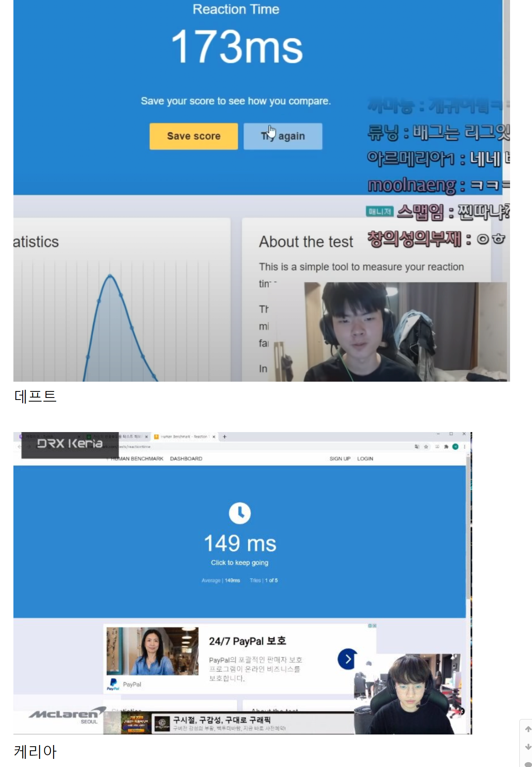
Task: Click the 류닝 chat message
Action: pyautogui.click(x=438, y=132)
